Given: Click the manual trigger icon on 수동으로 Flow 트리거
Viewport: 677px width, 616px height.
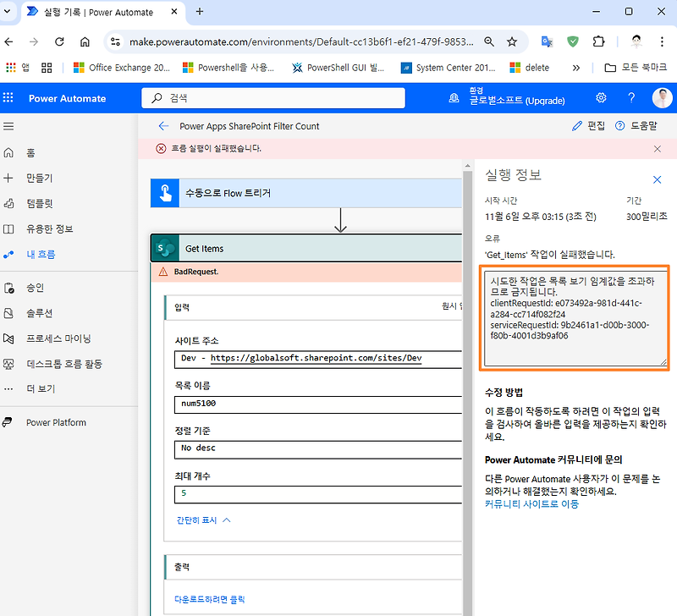Looking at the screenshot, I should coord(164,193).
